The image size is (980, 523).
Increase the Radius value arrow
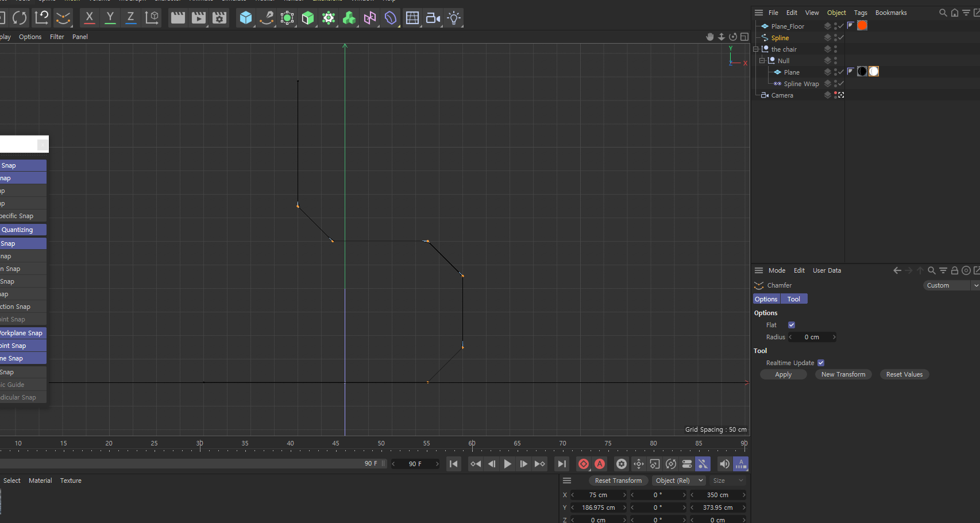834,337
